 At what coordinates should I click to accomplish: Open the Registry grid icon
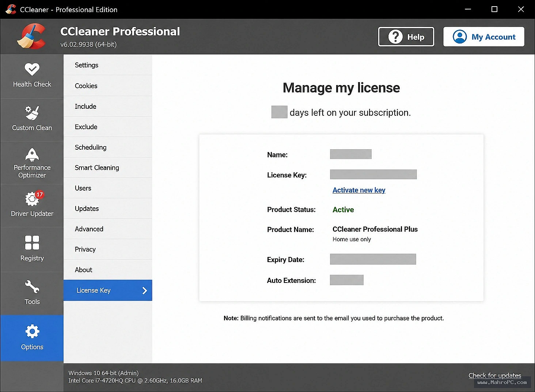coord(32,242)
